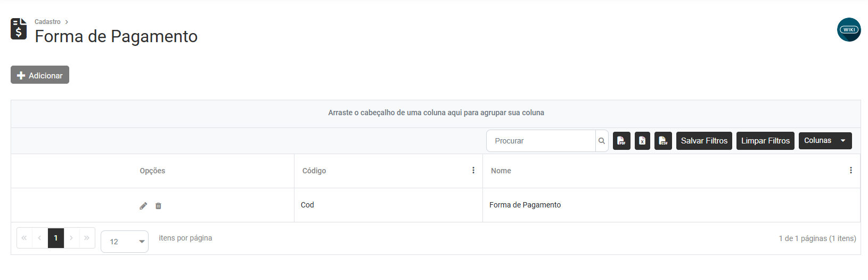The height and width of the screenshot is (280, 868).
Task: Export the table to Excel
Action: [642, 141]
